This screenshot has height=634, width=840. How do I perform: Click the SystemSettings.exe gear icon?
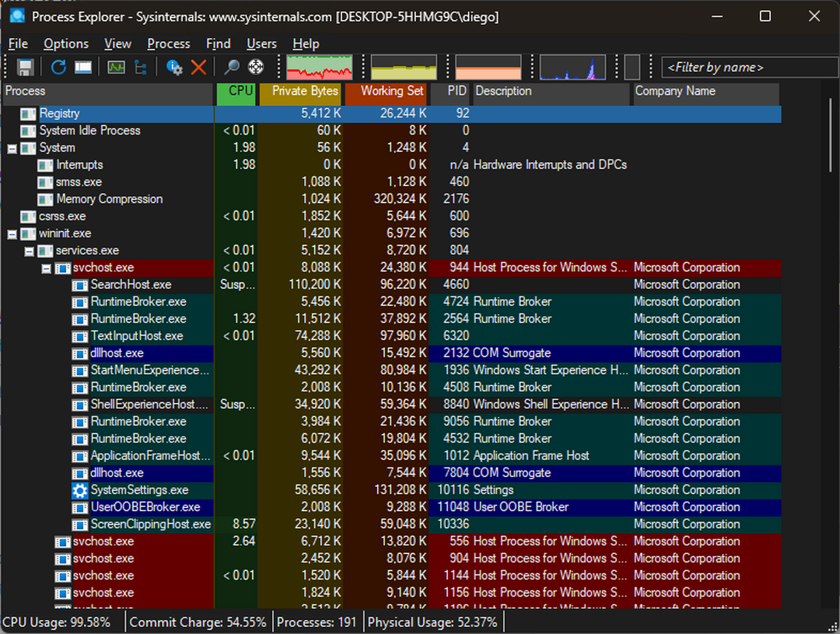pyautogui.click(x=80, y=490)
